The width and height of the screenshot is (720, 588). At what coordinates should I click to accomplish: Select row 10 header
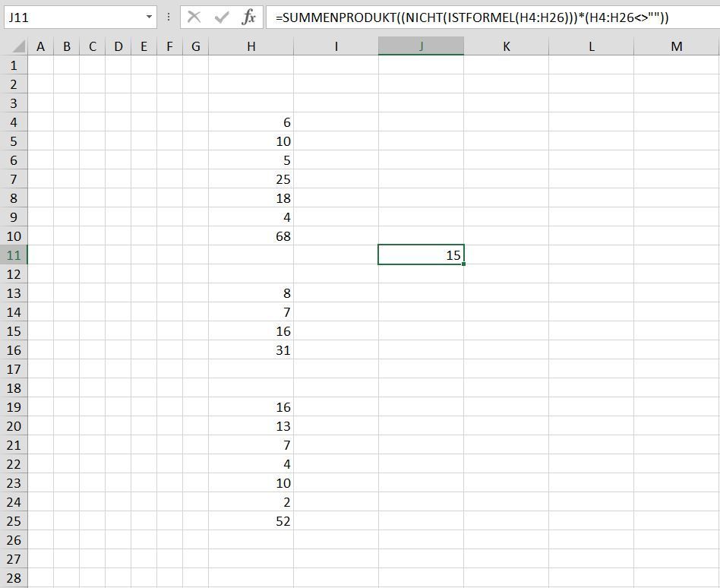tap(14, 236)
